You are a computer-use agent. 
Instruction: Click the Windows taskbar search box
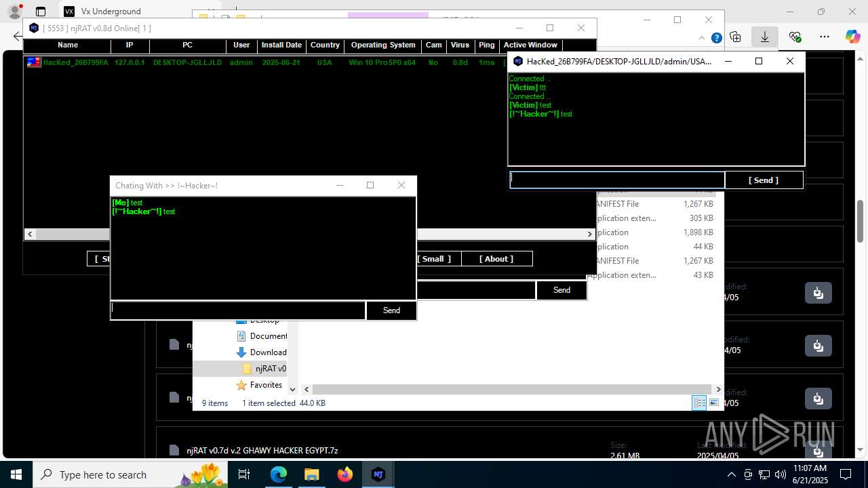click(x=130, y=474)
